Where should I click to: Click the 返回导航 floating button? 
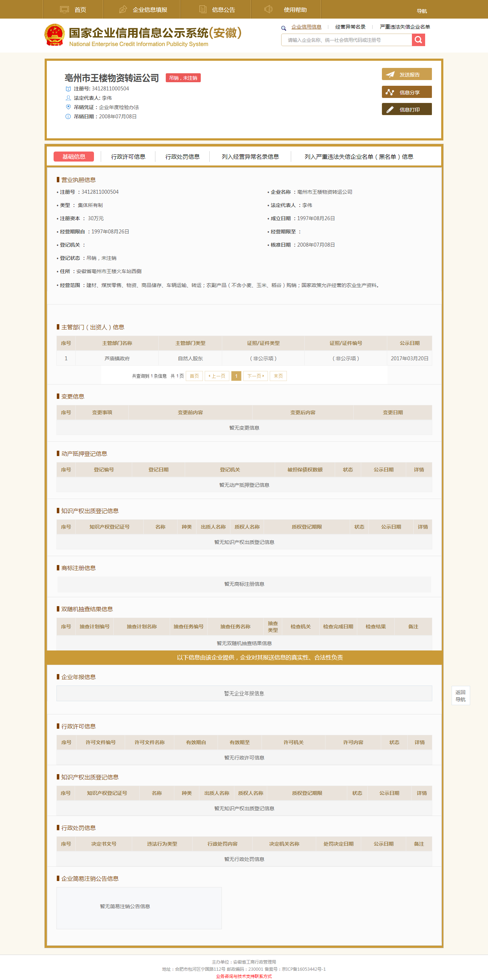(x=460, y=696)
